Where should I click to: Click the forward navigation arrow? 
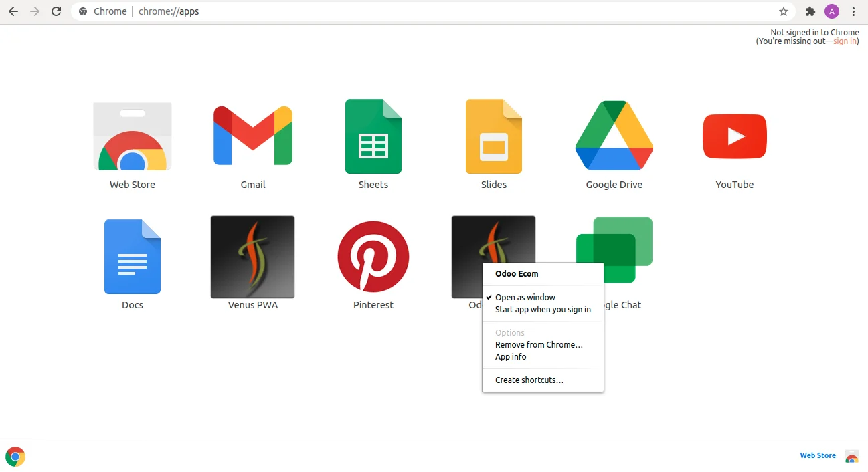pos(35,11)
